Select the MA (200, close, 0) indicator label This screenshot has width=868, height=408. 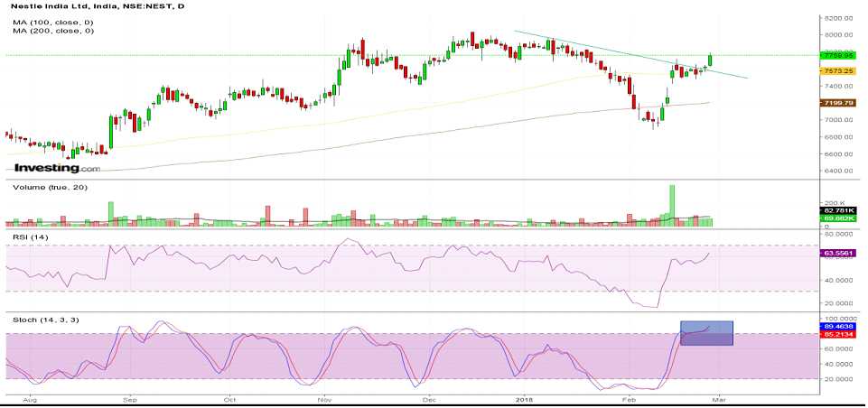53,31
